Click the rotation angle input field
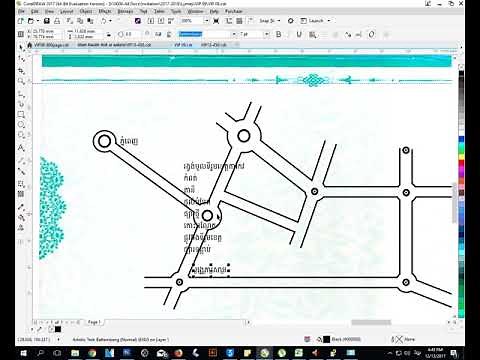The image size is (480, 360). pyautogui.click(x=132, y=34)
